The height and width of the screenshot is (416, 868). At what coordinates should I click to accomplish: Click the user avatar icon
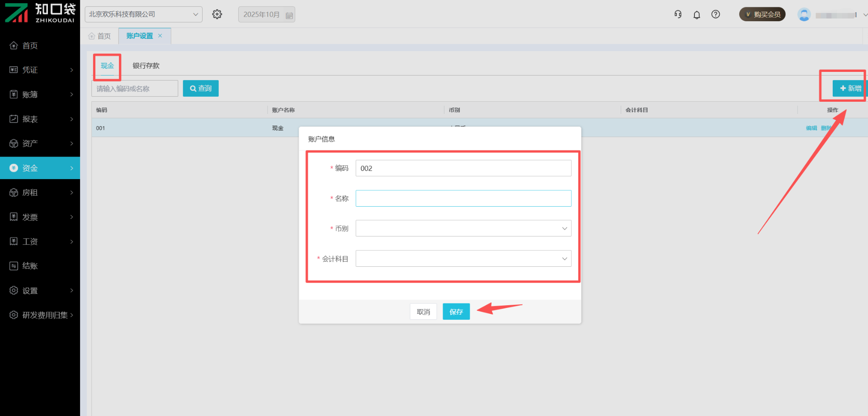tap(804, 15)
